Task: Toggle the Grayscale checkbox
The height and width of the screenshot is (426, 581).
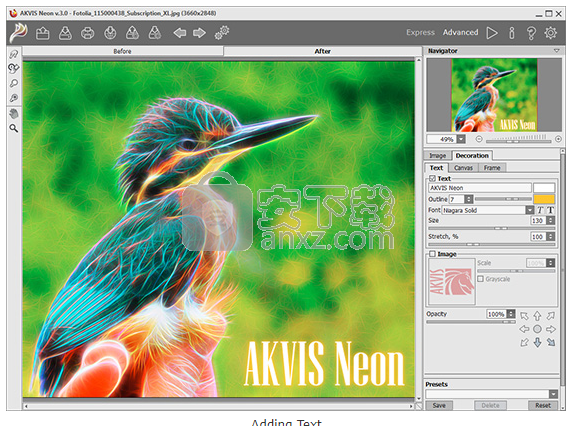Action: click(x=481, y=279)
